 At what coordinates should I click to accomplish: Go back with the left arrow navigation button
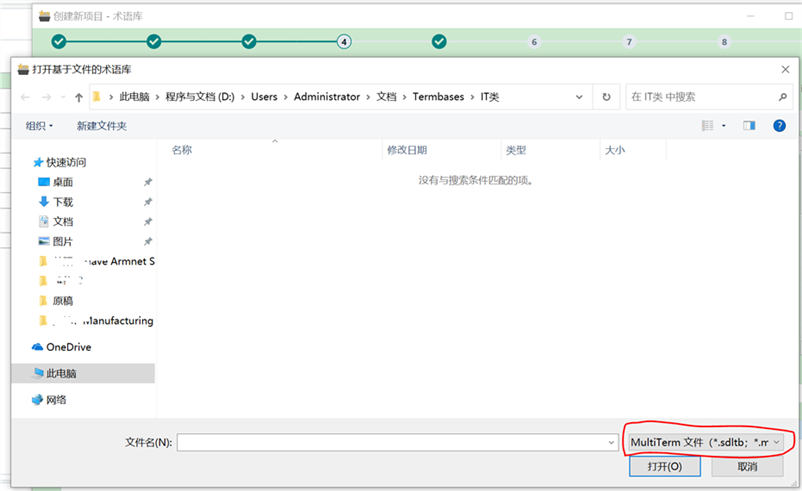click(x=25, y=97)
